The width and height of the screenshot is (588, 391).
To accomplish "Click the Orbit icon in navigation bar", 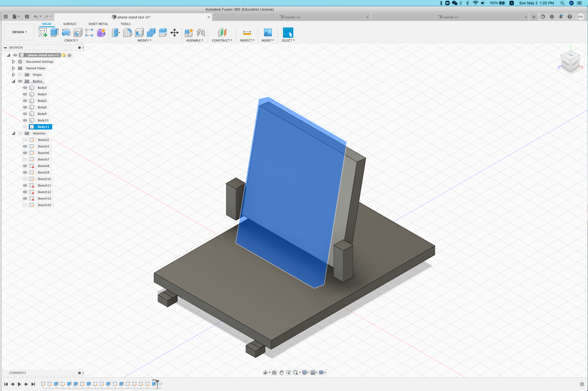I will pos(266,373).
